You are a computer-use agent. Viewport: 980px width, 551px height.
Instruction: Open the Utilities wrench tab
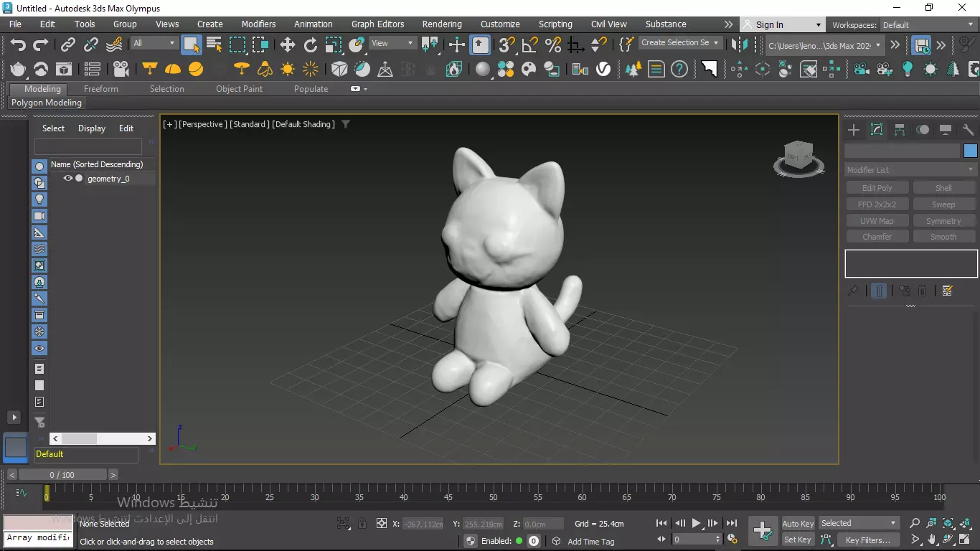[969, 130]
